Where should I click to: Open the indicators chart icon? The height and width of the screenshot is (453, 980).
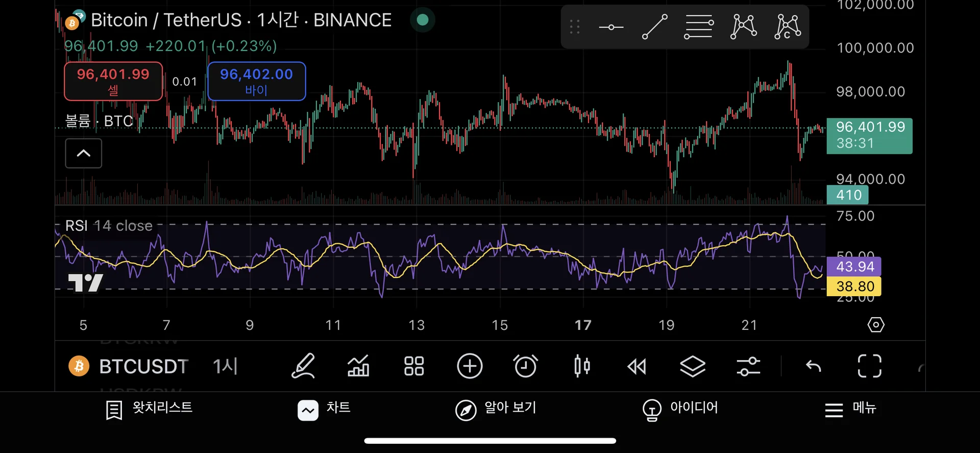tap(358, 366)
